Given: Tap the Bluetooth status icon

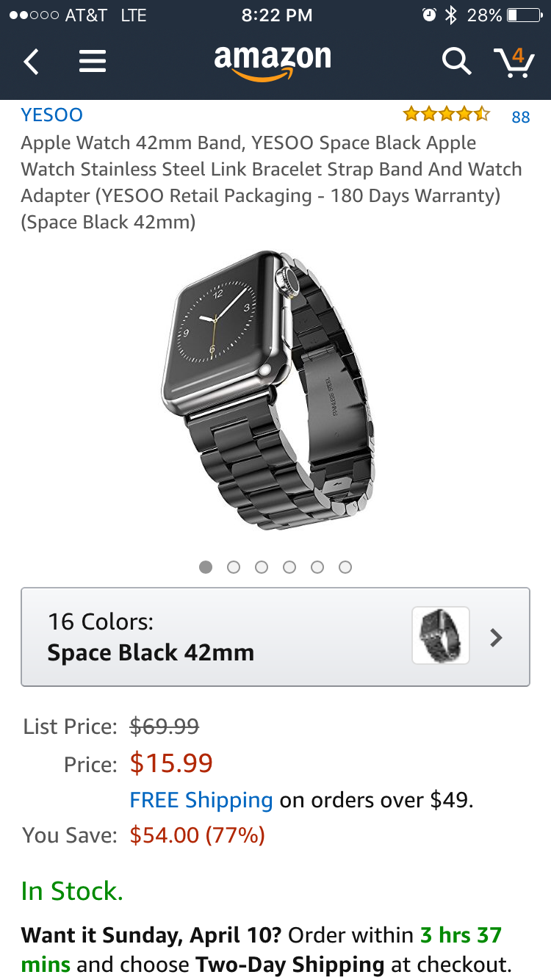Looking at the screenshot, I should (451, 15).
